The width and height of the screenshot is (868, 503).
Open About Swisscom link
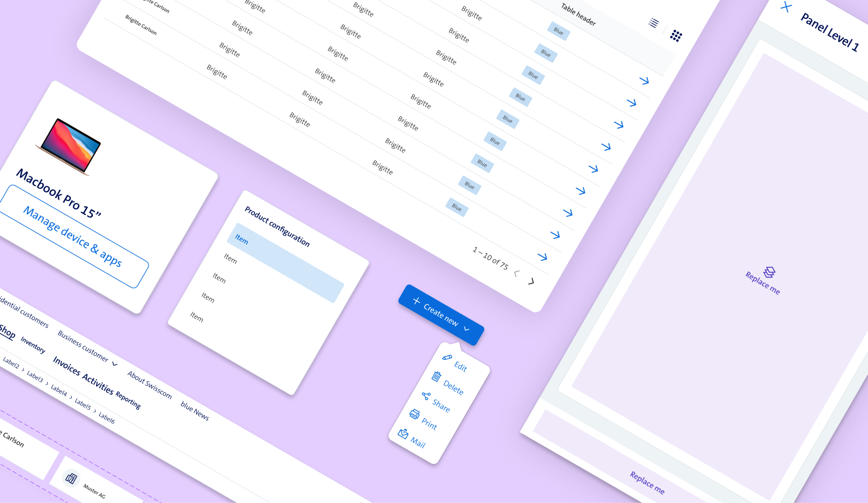coord(150,384)
